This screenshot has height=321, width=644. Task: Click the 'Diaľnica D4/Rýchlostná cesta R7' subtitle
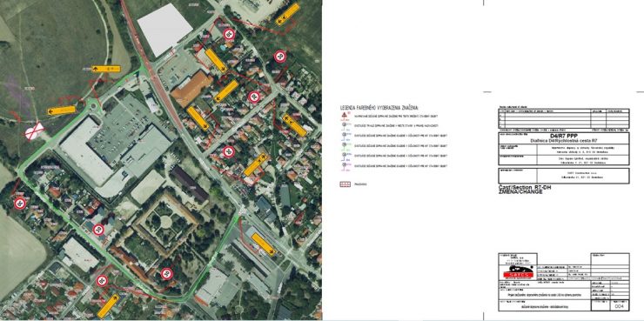pyautogui.click(x=564, y=140)
